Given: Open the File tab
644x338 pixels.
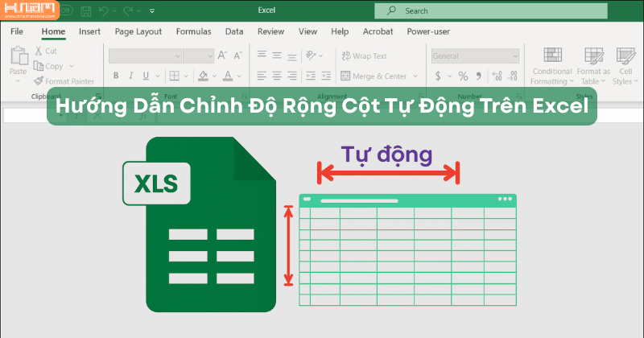Looking at the screenshot, I should (x=17, y=31).
